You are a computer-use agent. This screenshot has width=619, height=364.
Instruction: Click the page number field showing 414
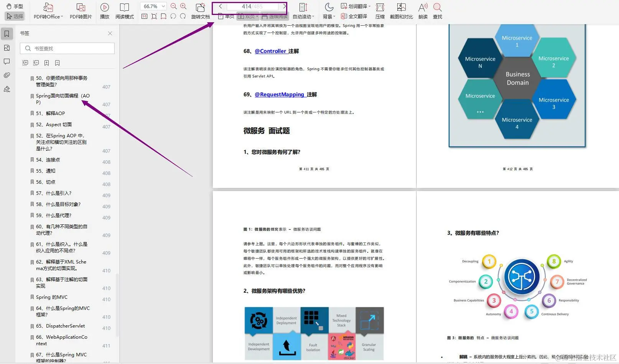[x=252, y=6]
